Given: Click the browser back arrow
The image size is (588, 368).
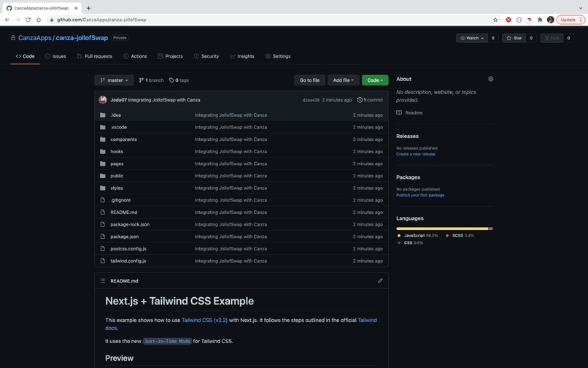Looking at the screenshot, I should click(x=7, y=20).
